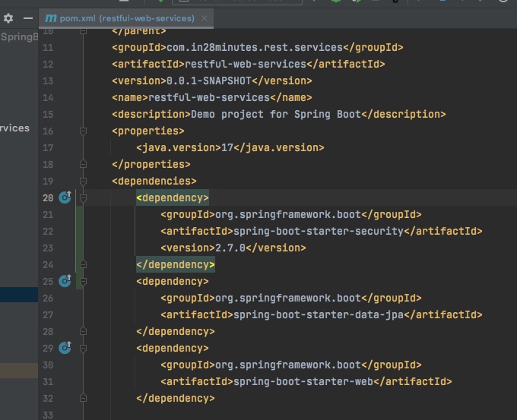Click the text Demo project for Spring Boot

point(276,115)
